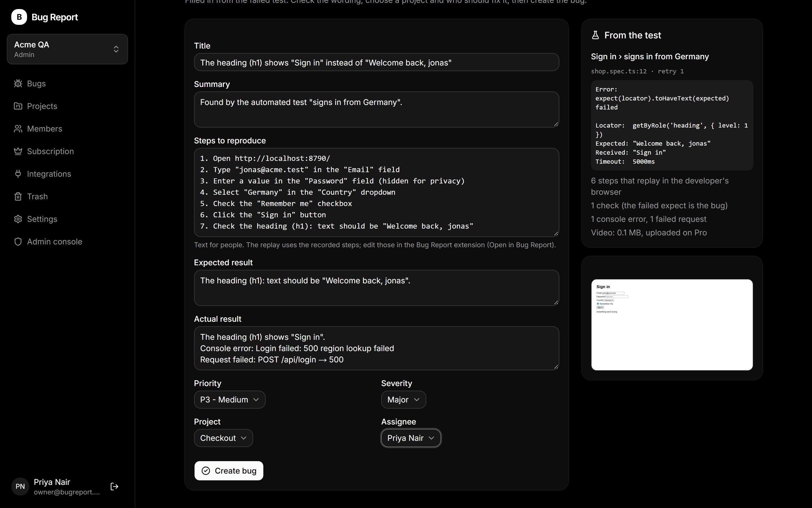This screenshot has width=812, height=508.
Task: Open the Priority P3 - Medium dropdown
Action: coord(230,399)
